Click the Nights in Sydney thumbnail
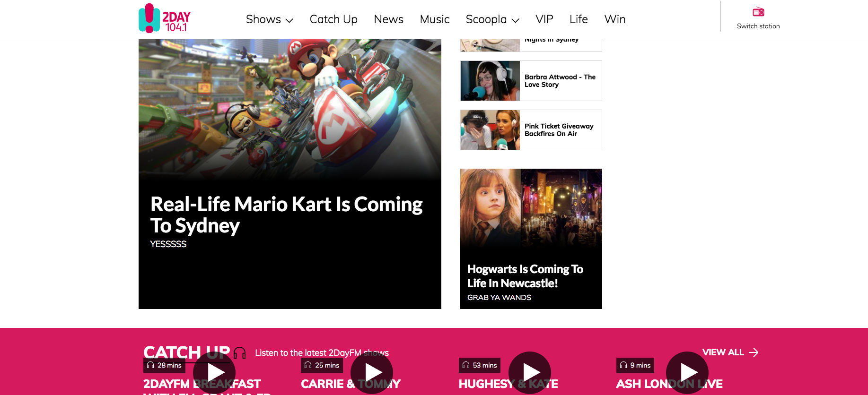Image resolution: width=868 pixels, height=395 pixels. point(490,45)
